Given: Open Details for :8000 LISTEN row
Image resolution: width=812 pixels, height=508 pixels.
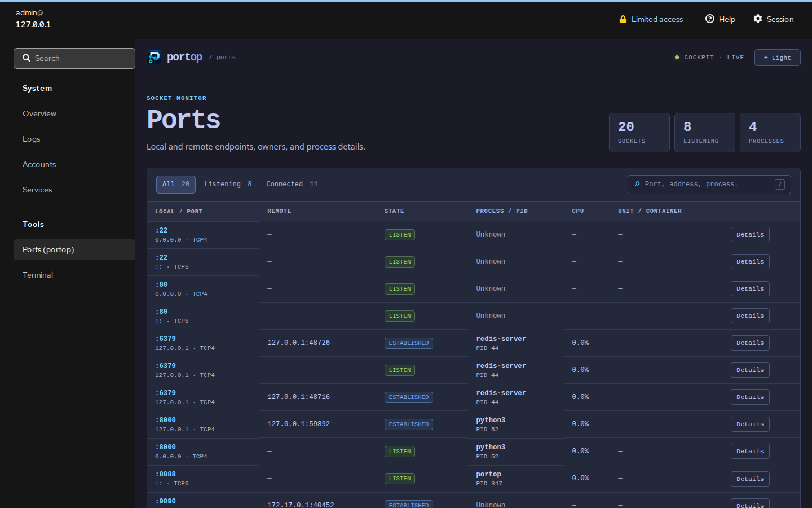Looking at the screenshot, I should pos(750,452).
